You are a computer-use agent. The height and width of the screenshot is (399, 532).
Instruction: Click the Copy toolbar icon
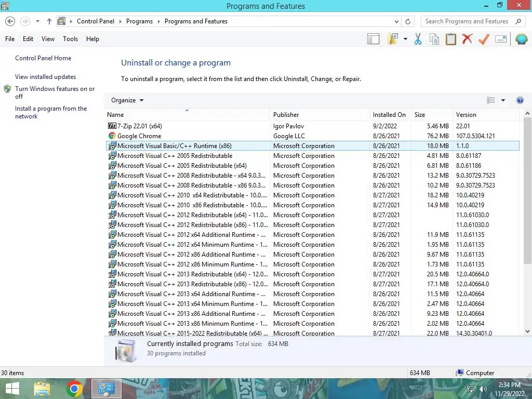tap(434, 39)
